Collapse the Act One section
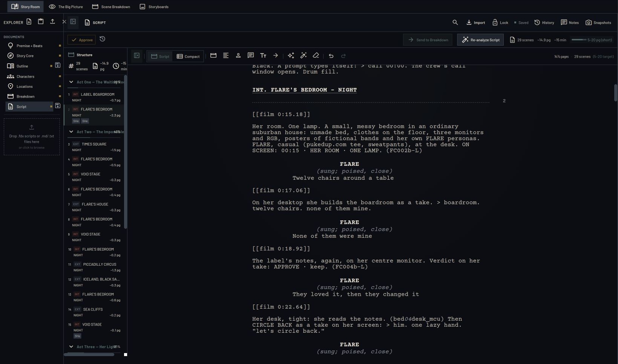This screenshot has width=618, height=364. 71,82
